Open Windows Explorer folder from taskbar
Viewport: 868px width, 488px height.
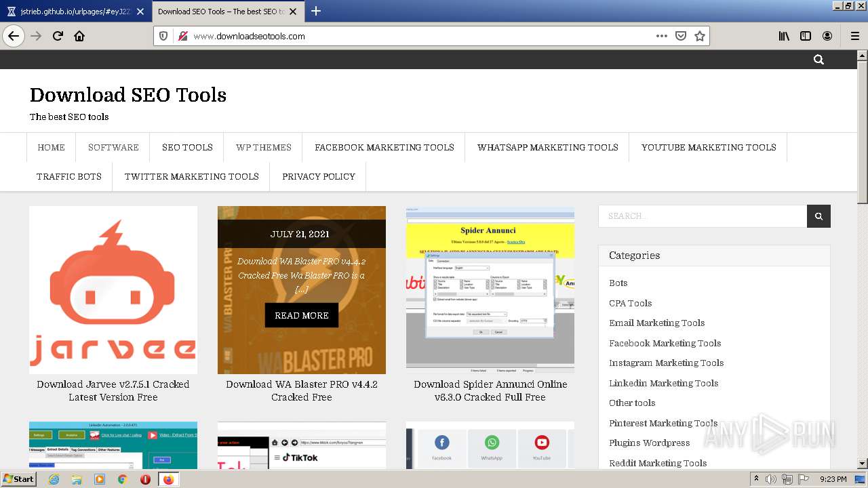[77, 479]
